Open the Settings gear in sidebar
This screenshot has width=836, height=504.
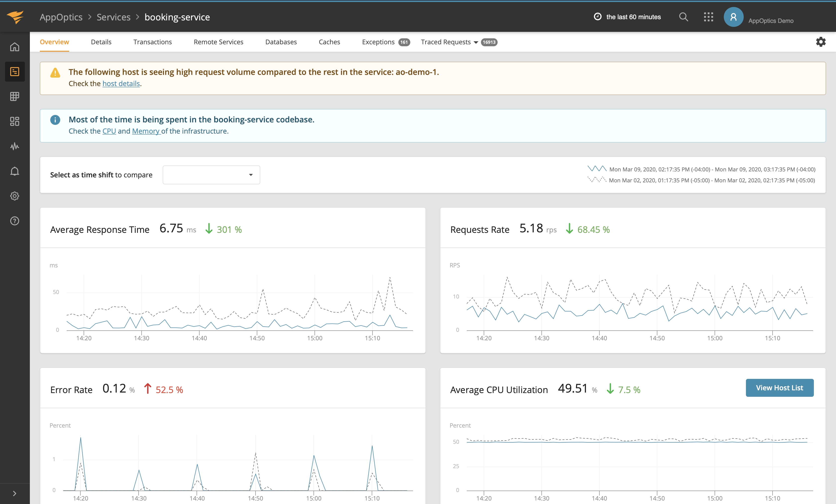coord(15,196)
